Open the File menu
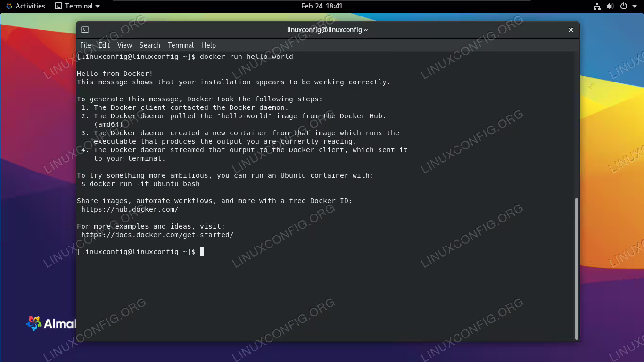The width and height of the screenshot is (644, 362). [x=85, y=45]
